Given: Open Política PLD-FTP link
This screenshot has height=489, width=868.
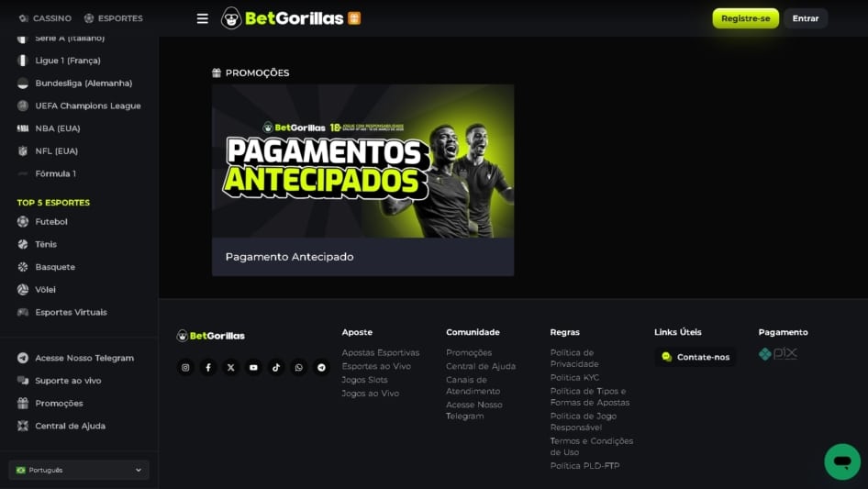Looking at the screenshot, I should pos(584,466).
